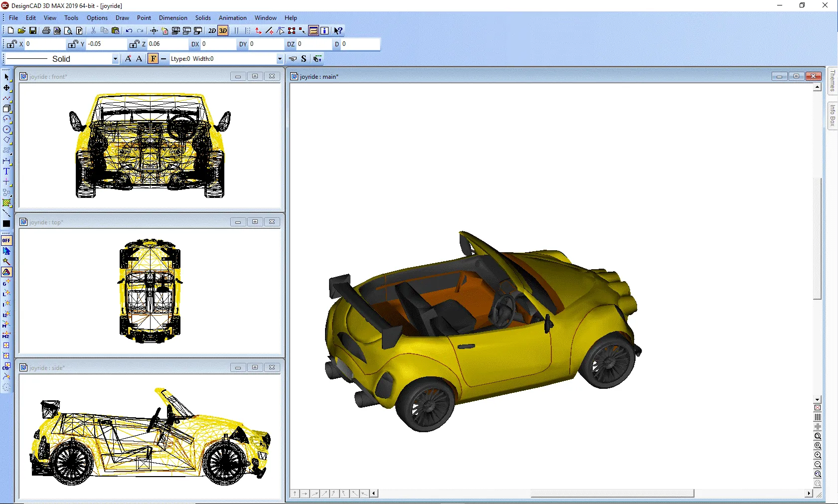Image resolution: width=838 pixels, height=504 pixels.
Task: Expand the Ltype Width dropdown
Action: pos(279,59)
